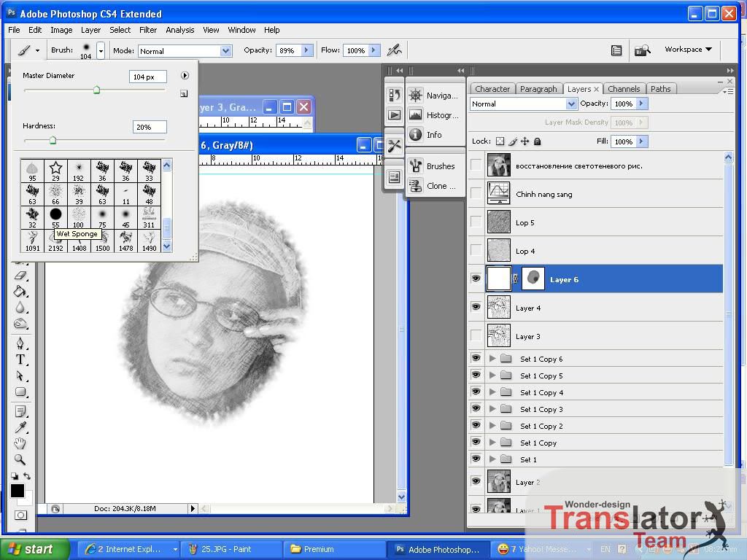This screenshot has width=747, height=560.
Task: Show Lop 4 layer visibility
Action: (476, 250)
